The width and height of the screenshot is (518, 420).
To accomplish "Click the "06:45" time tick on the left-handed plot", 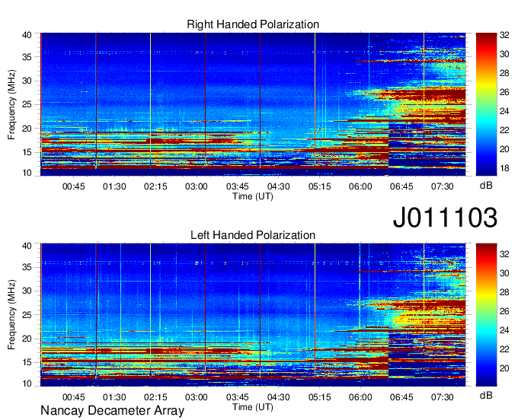I will (401, 397).
